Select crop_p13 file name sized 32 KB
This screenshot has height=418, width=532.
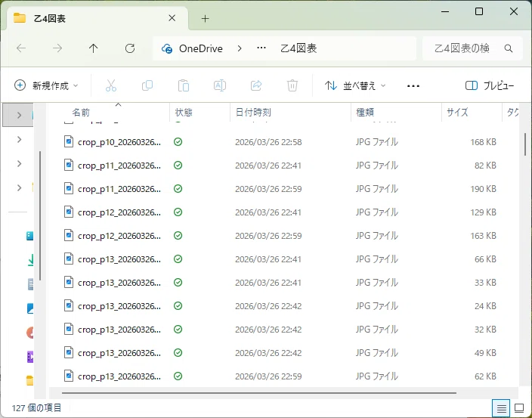coord(119,330)
